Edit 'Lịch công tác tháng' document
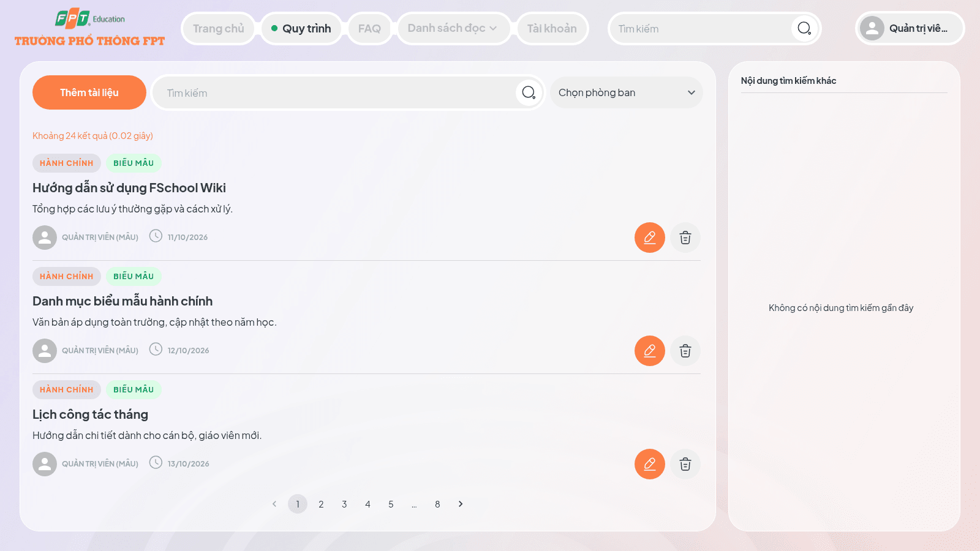This screenshot has width=980, height=551. 650,464
